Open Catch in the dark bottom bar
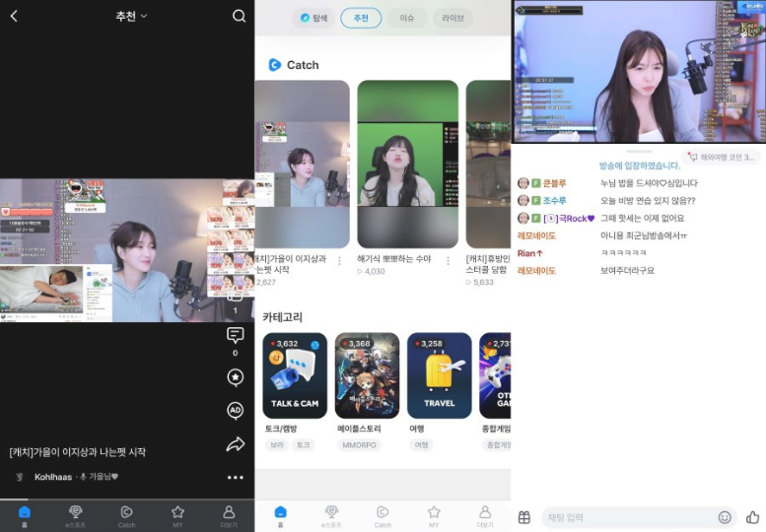 pyautogui.click(x=126, y=516)
